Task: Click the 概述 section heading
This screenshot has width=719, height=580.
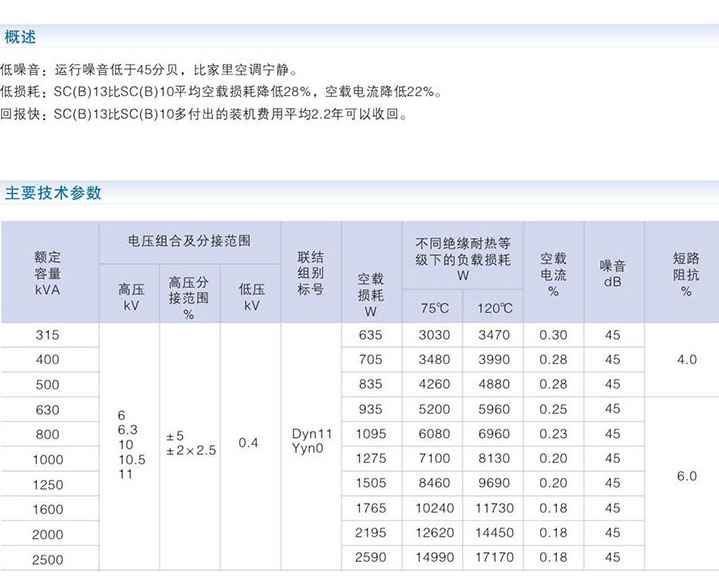Action: (20, 38)
